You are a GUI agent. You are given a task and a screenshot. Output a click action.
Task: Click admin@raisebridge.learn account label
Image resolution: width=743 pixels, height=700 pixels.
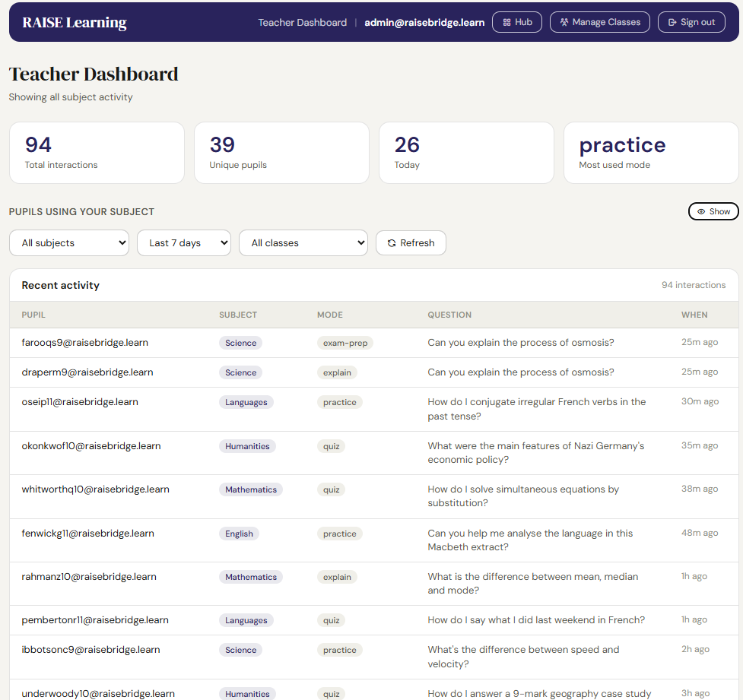[x=424, y=22]
